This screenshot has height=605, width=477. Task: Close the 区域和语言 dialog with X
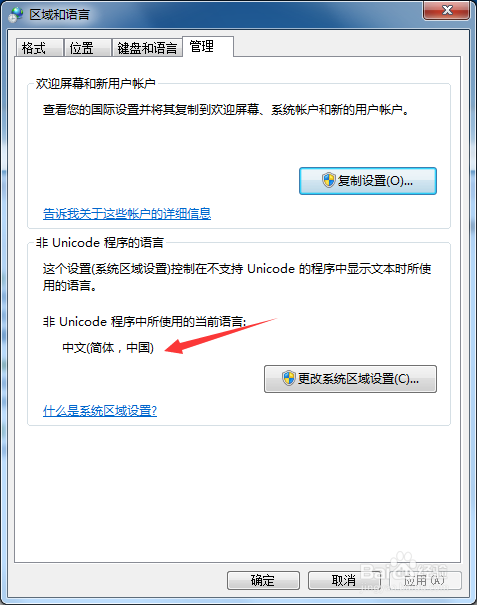[447, 10]
